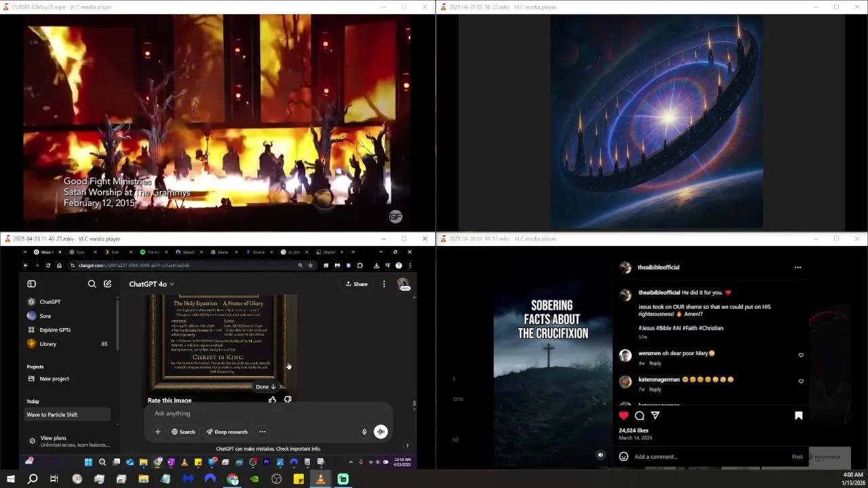Open NordVPN icon on taskbar

(x=210, y=479)
